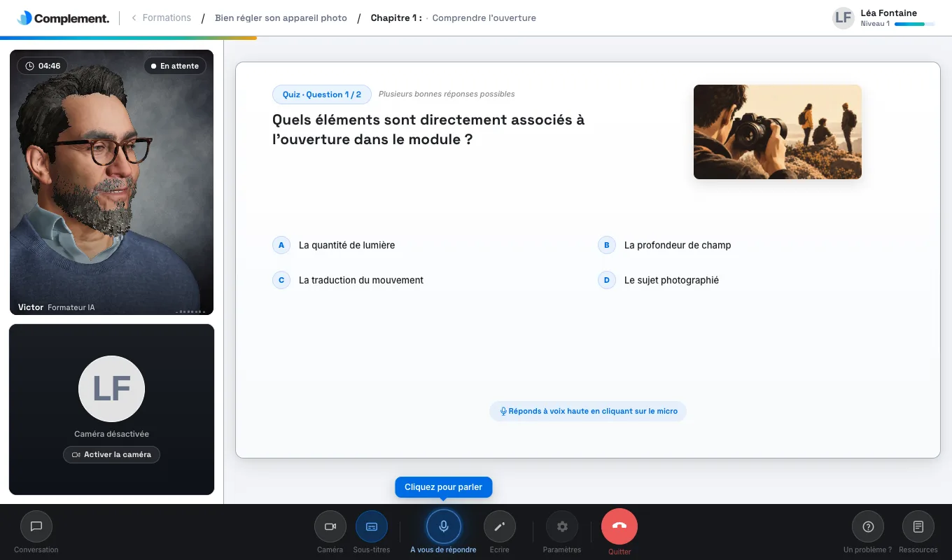Click the Niveau 1 progress bar
952x560 pixels.
[914, 24]
